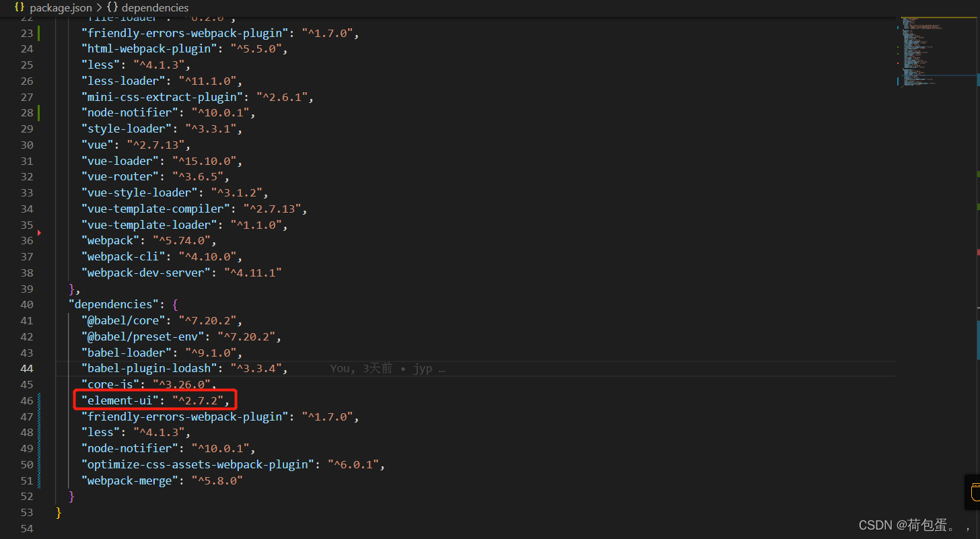
Task: Select the closing brace on line 53
Action: (x=59, y=512)
